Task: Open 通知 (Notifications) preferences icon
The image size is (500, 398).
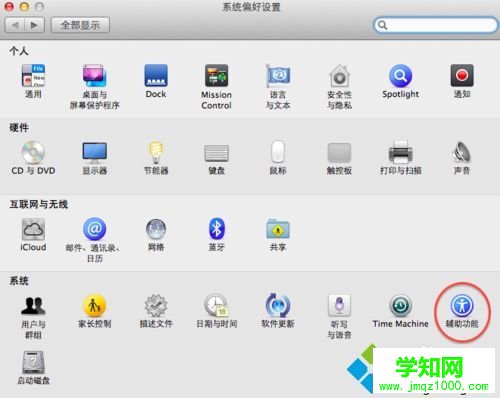Action: (x=462, y=76)
